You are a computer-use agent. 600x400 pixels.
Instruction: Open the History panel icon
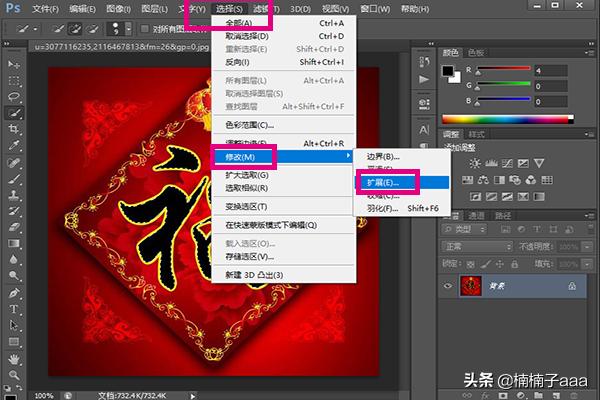click(424, 61)
